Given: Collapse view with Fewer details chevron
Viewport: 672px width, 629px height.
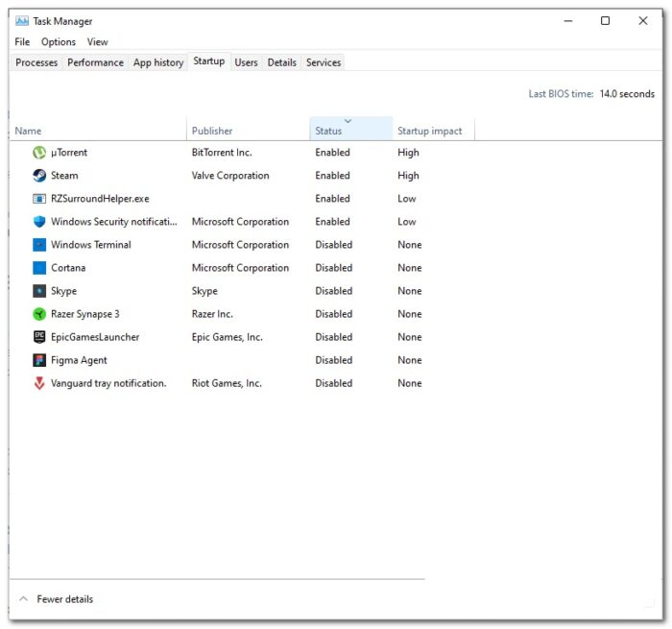Looking at the screenshot, I should coord(24,598).
